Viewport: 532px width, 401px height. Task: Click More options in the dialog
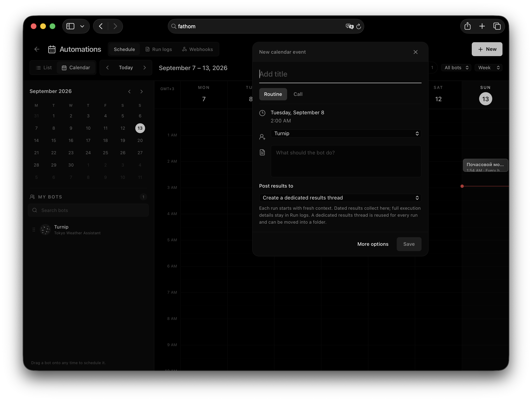point(373,244)
